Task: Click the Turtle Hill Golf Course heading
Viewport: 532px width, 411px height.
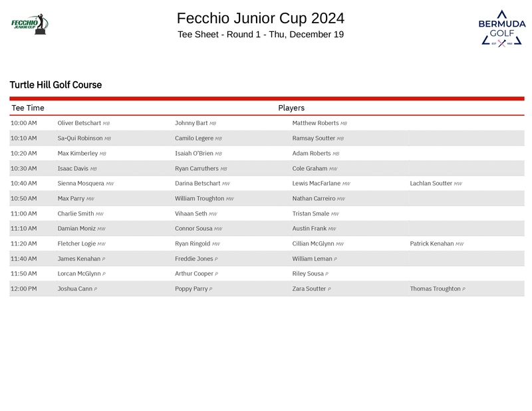Action: 56,85
